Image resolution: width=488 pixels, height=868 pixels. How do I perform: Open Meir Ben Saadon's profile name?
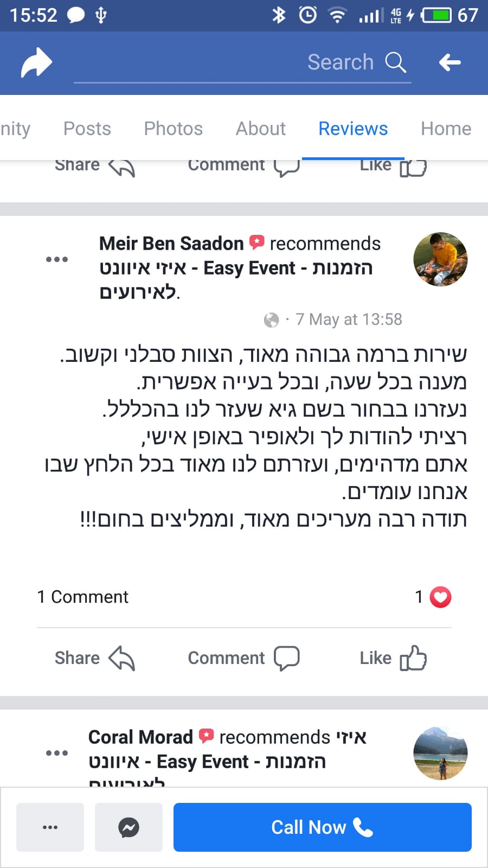point(171,244)
